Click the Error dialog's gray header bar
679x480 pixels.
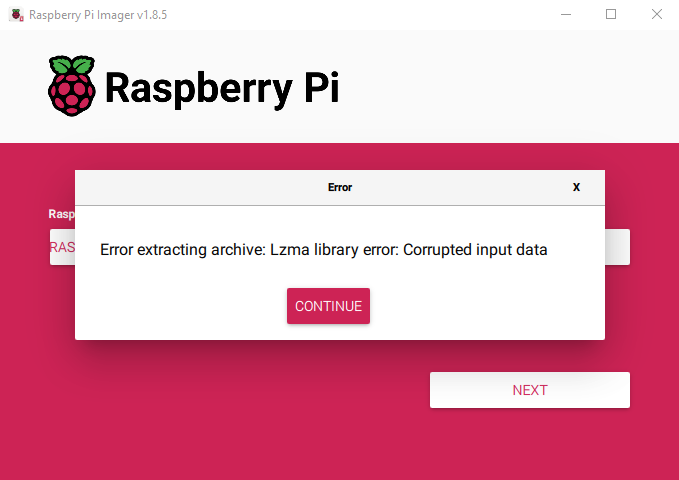(x=200, y=187)
